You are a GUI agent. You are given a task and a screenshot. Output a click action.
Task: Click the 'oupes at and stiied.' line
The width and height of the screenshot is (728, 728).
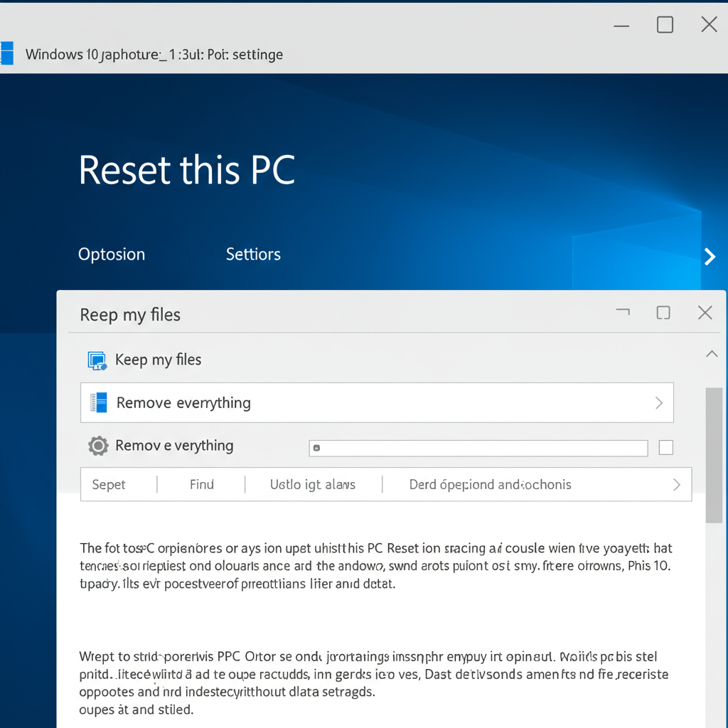[x=136, y=710]
